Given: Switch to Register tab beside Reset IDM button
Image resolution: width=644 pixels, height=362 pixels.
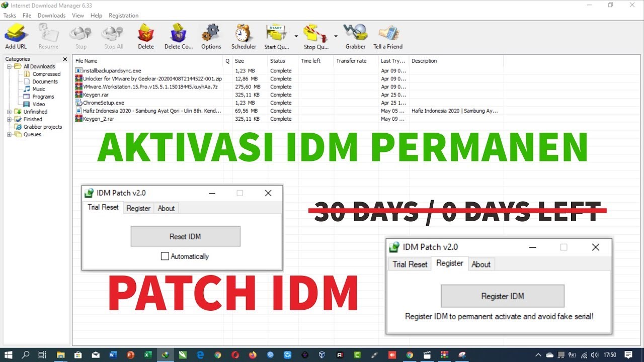Looking at the screenshot, I should (x=138, y=208).
